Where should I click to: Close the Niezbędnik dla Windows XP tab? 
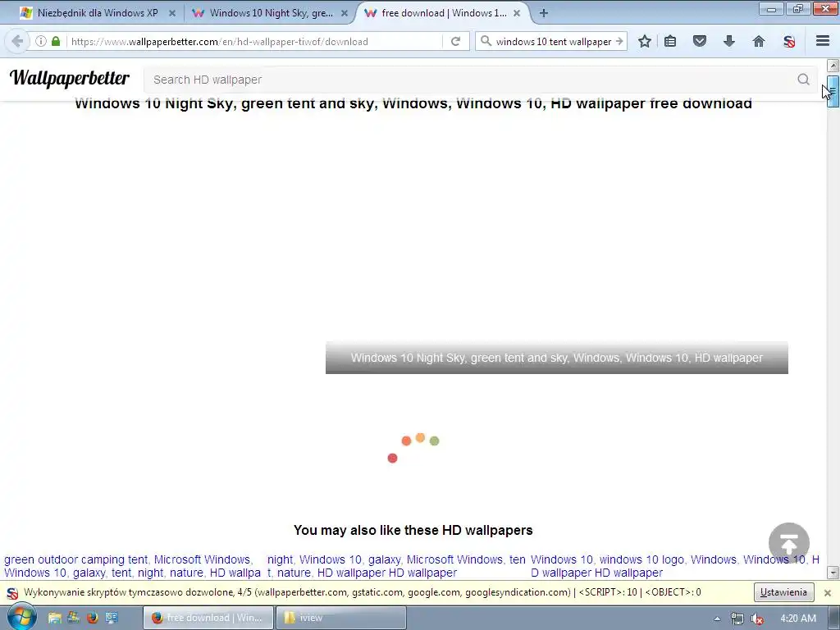pos(172,13)
